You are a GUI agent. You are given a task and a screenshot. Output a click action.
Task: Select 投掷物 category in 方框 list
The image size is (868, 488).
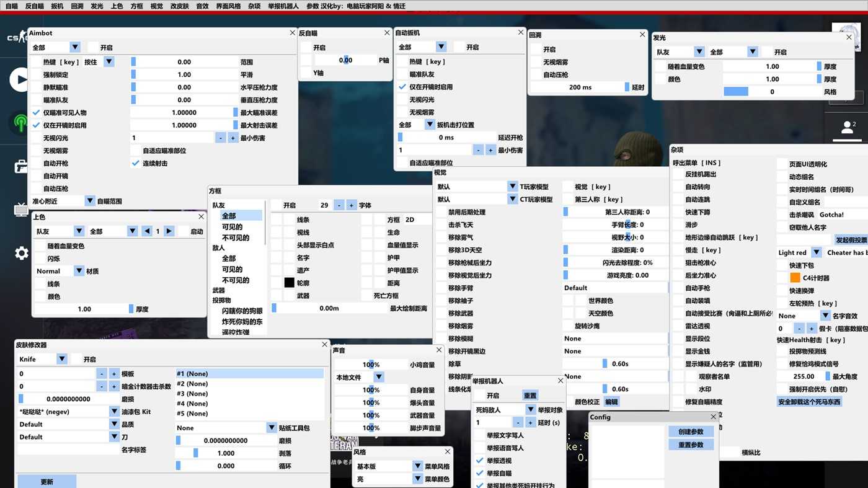(x=221, y=301)
